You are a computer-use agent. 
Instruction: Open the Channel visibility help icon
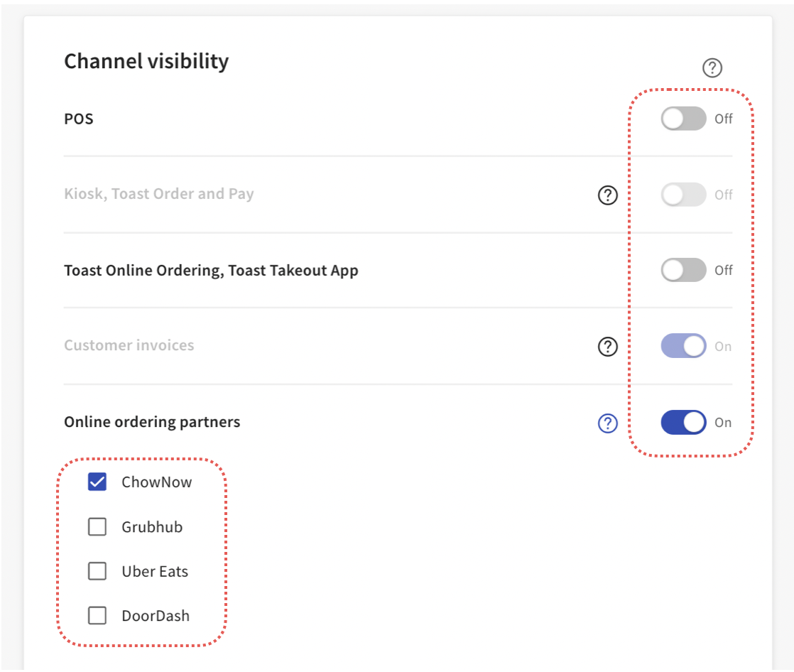point(712,67)
